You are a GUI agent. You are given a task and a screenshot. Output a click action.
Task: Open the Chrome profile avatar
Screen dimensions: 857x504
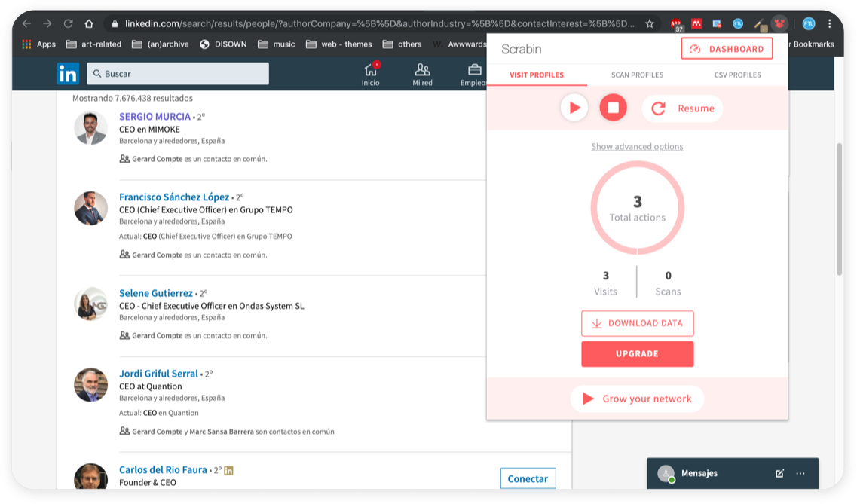[x=808, y=23]
